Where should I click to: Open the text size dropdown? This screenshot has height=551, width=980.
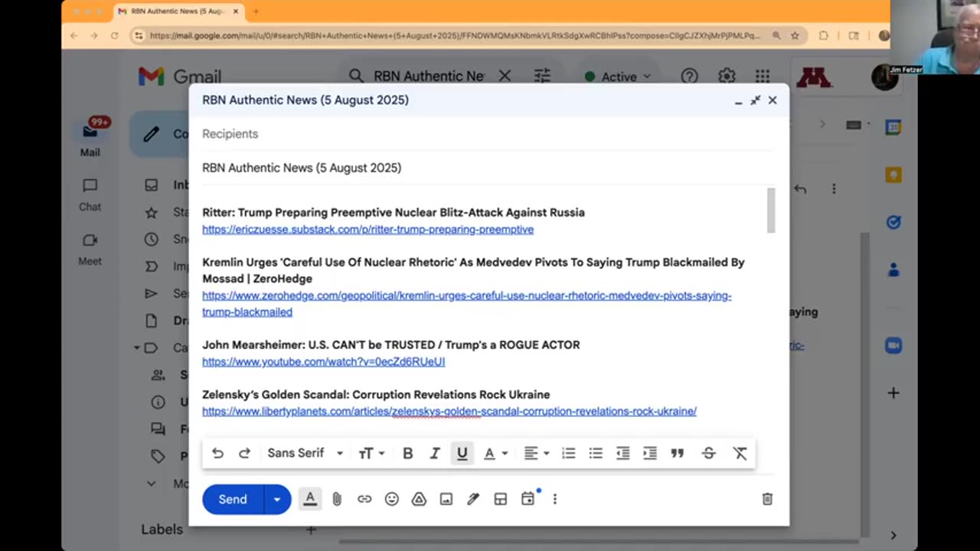click(371, 453)
